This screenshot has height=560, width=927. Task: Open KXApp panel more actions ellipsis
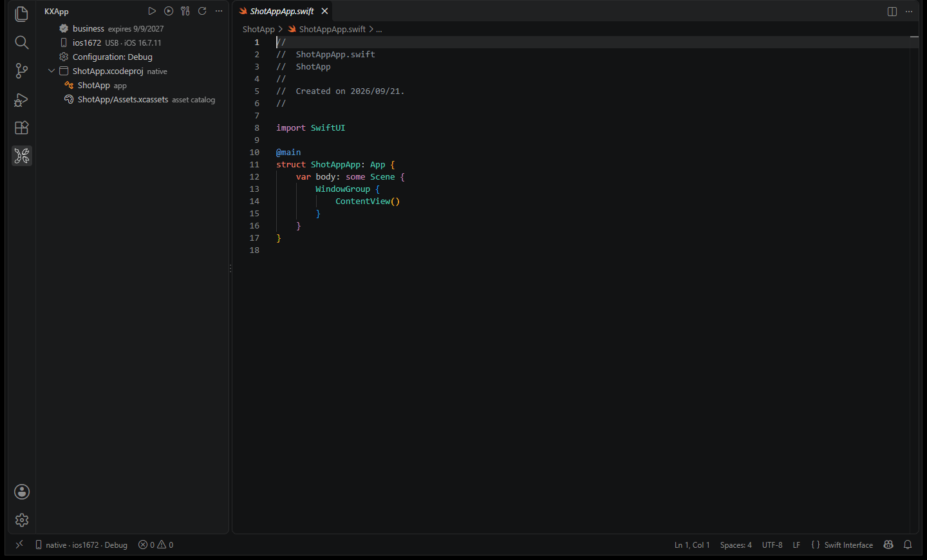point(219,11)
